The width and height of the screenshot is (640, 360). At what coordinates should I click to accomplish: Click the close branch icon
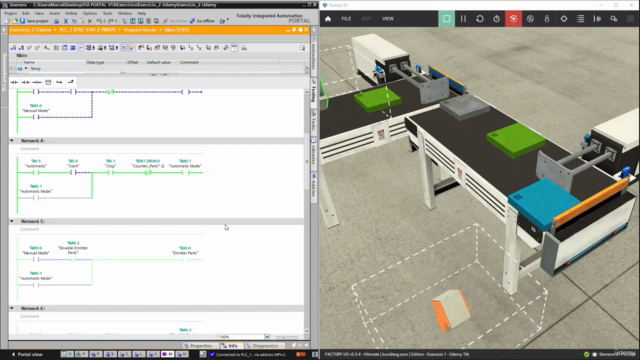click(70, 82)
